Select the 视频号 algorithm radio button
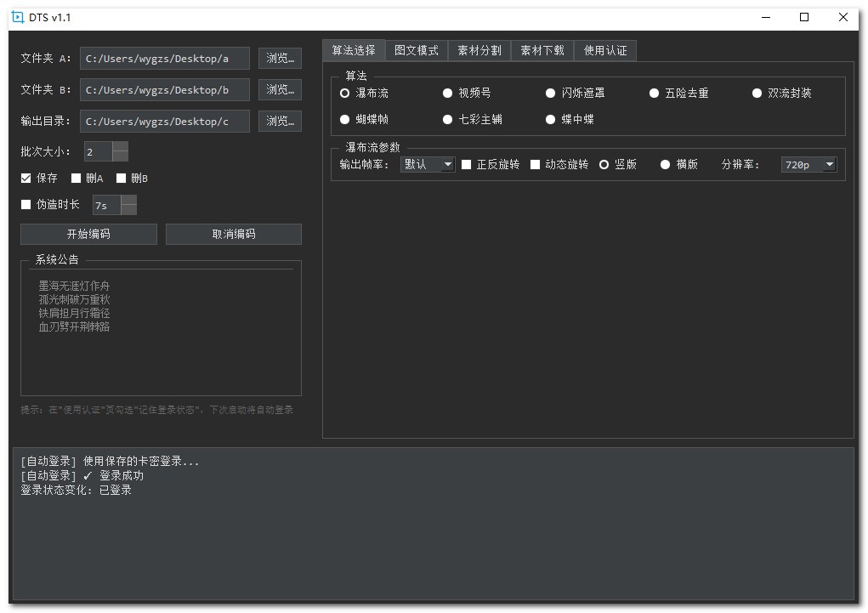 coord(448,94)
